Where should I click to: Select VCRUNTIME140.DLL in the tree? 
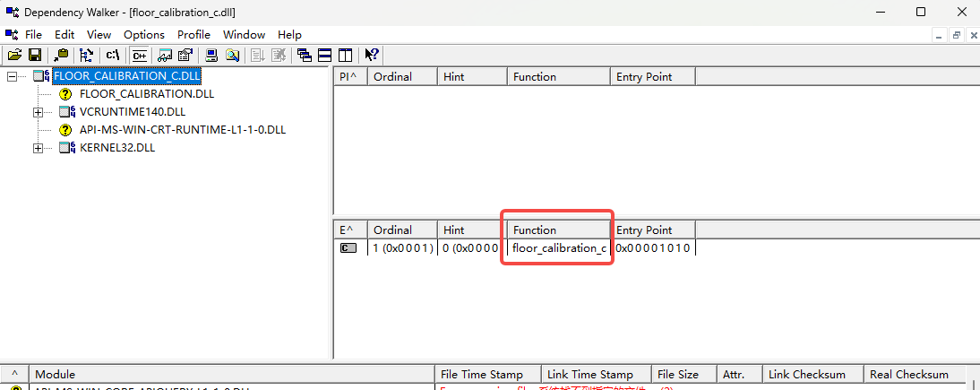click(x=133, y=113)
